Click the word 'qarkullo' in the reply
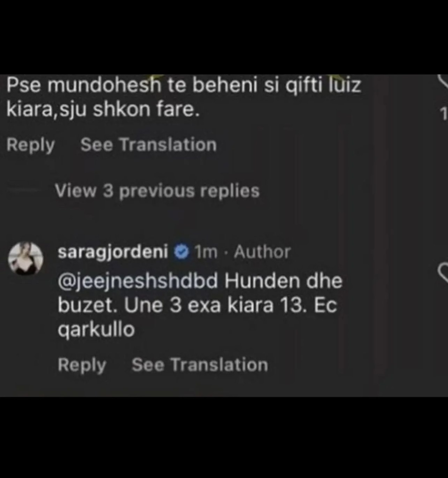This screenshot has height=478, width=448. coord(96,330)
